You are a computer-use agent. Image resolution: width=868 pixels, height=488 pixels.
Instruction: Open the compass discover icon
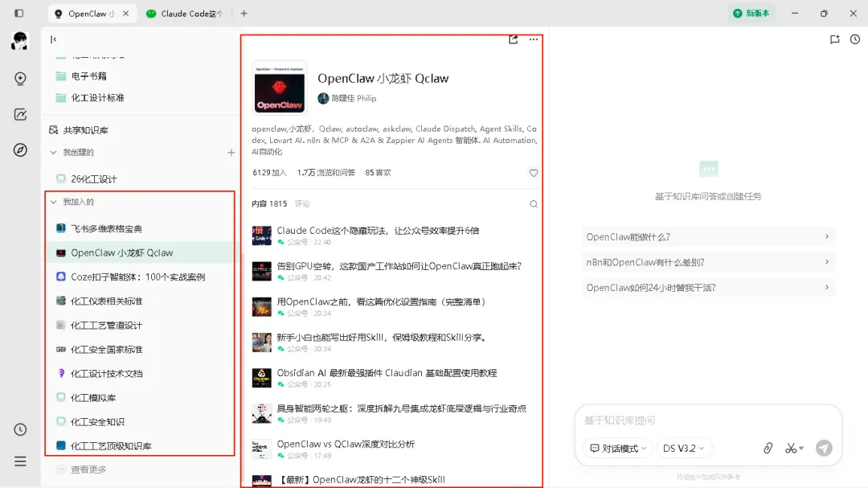(x=20, y=150)
